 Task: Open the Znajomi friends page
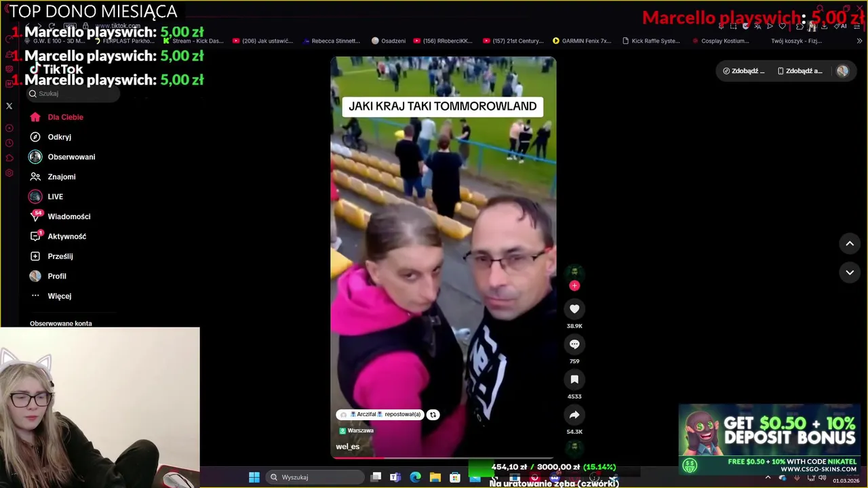[61, 177]
